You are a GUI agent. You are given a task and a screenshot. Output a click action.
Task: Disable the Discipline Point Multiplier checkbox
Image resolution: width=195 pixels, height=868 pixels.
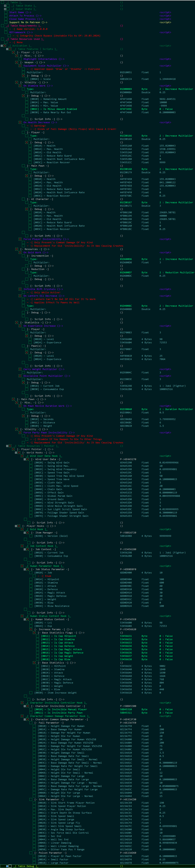tap(20, 376)
